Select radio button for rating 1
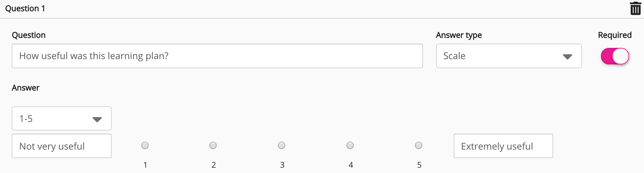The height and width of the screenshot is (173, 644). tap(145, 145)
